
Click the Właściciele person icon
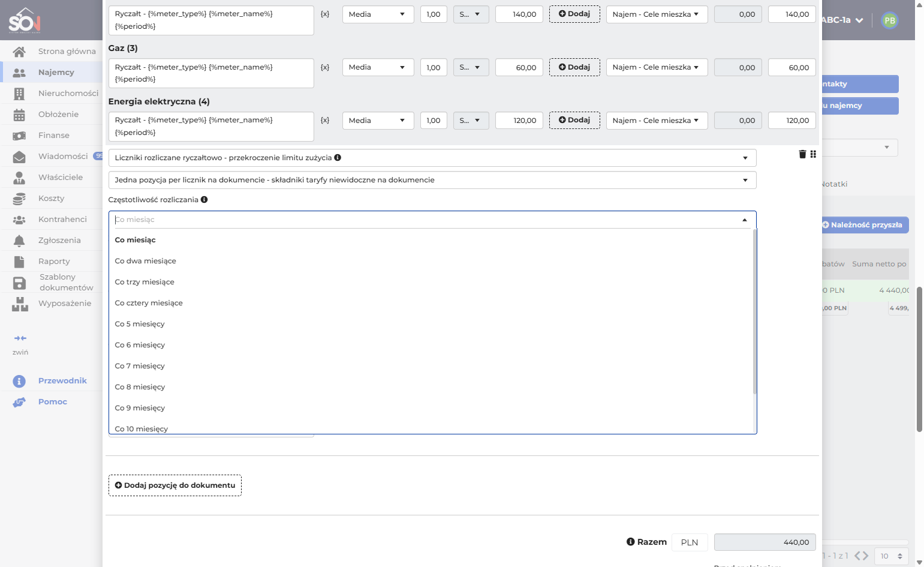(19, 178)
